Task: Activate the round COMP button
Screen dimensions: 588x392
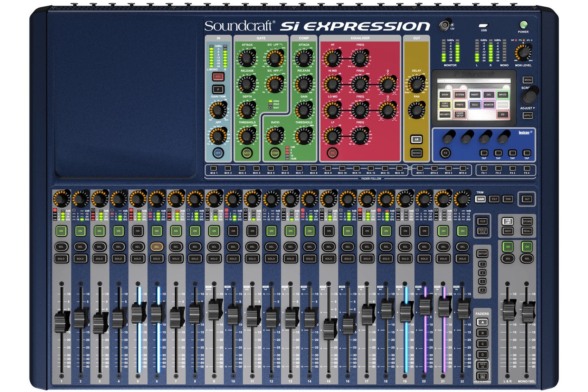Action: [x=275, y=153]
